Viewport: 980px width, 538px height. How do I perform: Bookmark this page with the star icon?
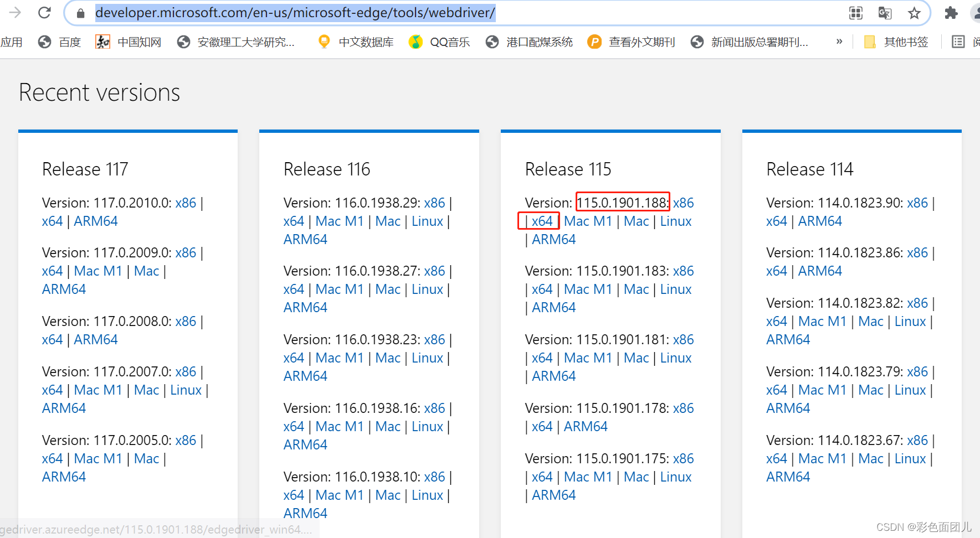(914, 13)
